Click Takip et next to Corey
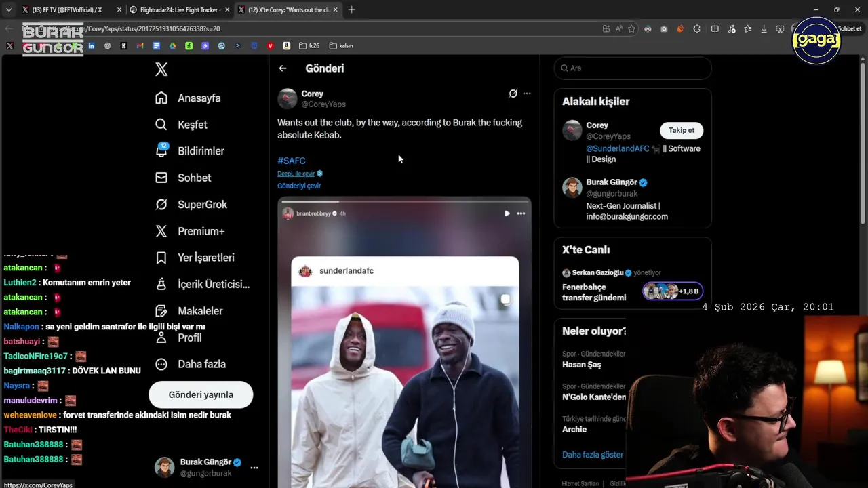868x488 pixels. (x=682, y=130)
